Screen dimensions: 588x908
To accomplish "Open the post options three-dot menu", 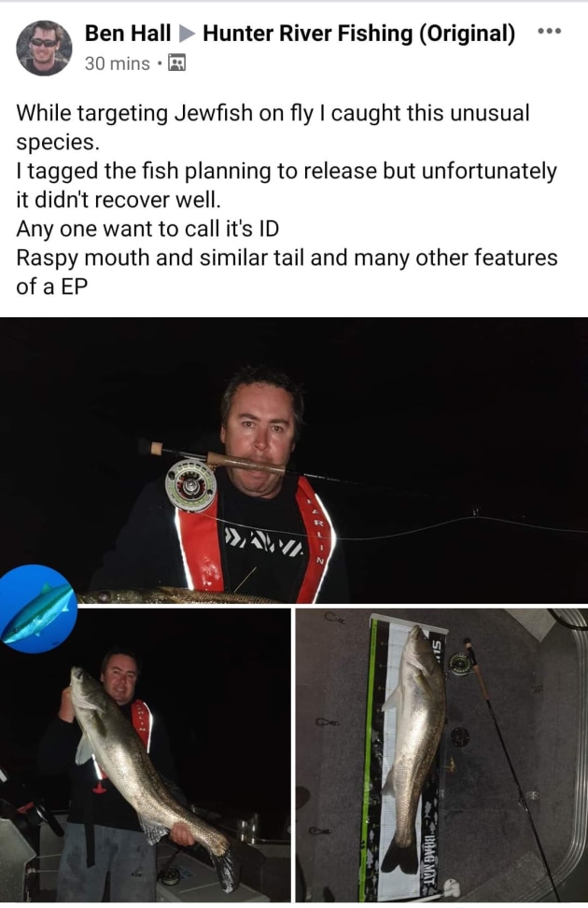I will click(x=549, y=32).
